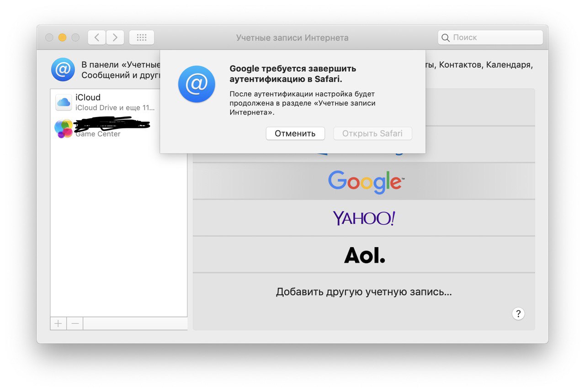585x392 pixels.
Task: Click the Internet Accounts @ icon in header
Action: (63, 69)
